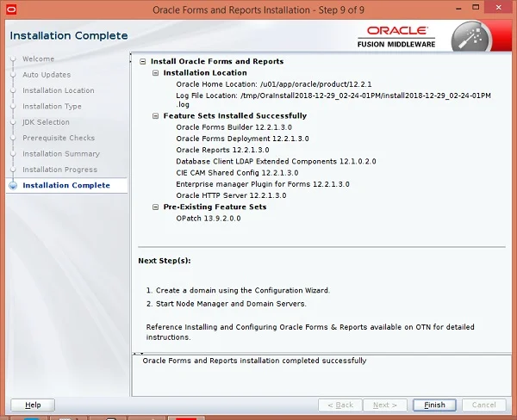Screen dimensions: 517x420
Task: Click the wizard wand logo icon
Action: click(x=470, y=38)
